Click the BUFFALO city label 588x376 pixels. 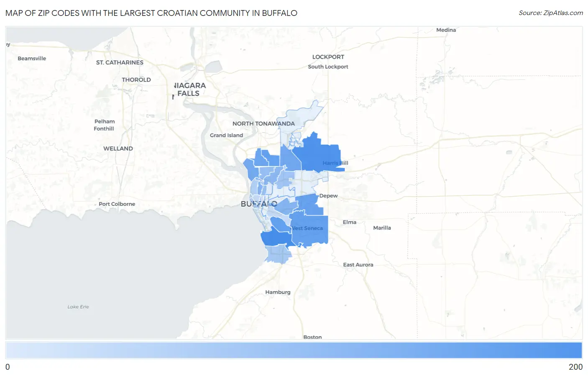click(x=259, y=204)
